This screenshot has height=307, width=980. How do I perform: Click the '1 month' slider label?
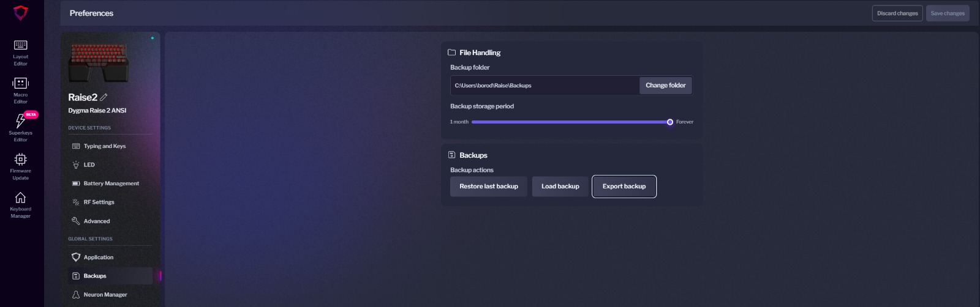pos(459,122)
